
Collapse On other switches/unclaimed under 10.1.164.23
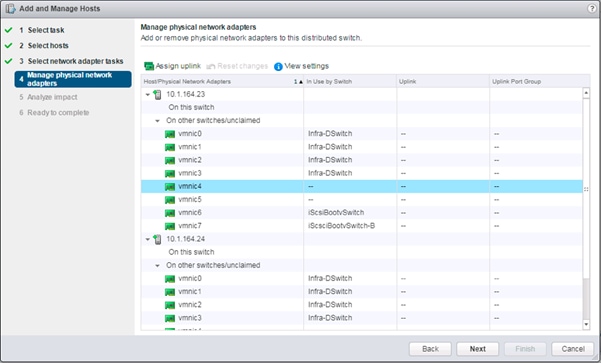pyautogui.click(x=157, y=121)
